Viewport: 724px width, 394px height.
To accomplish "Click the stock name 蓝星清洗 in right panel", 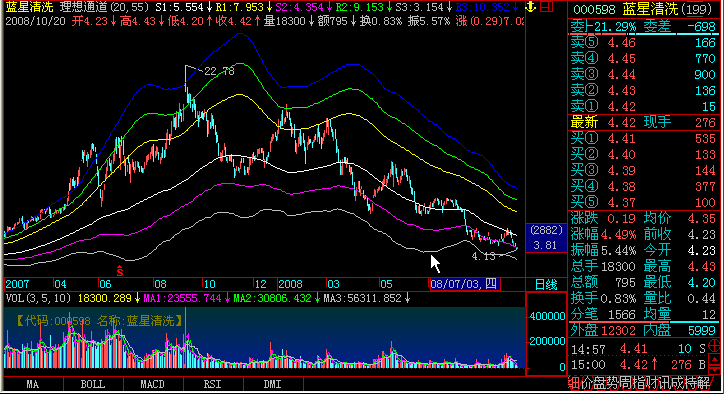I will [x=650, y=9].
